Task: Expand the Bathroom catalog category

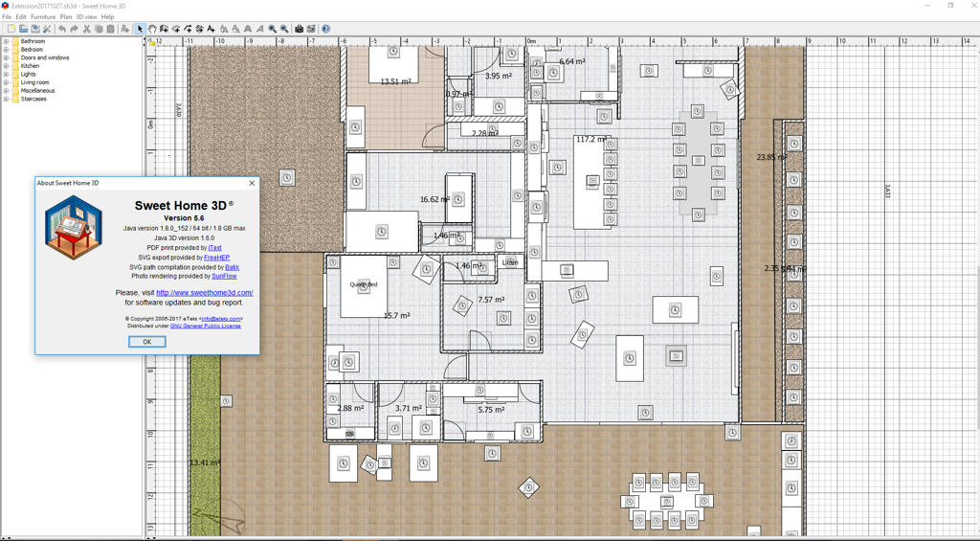Action: 6,41
